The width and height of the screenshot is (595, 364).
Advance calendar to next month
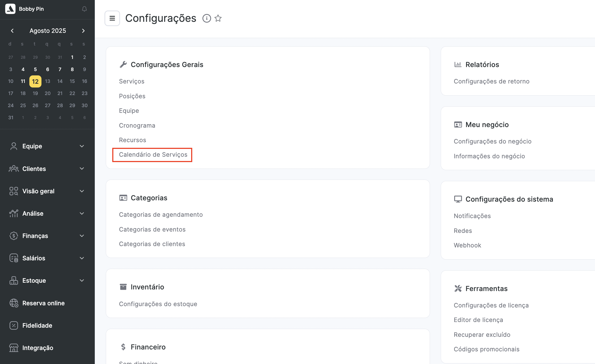click(x=83, y=31)
